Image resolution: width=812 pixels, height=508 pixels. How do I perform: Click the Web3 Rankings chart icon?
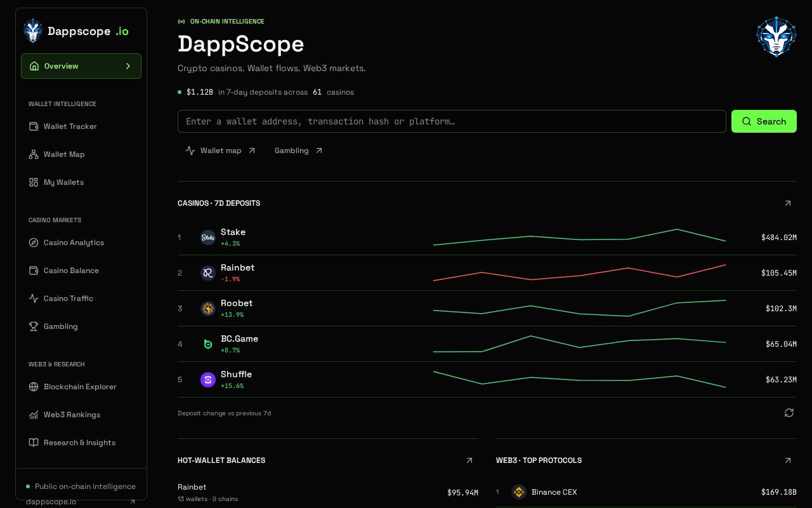34,415
